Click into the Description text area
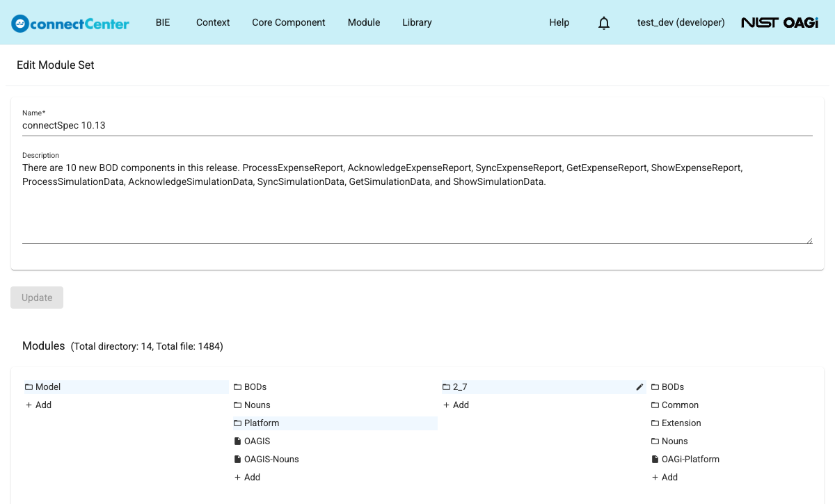The width and height of the screenshot is (835, 504). (417, 202)
